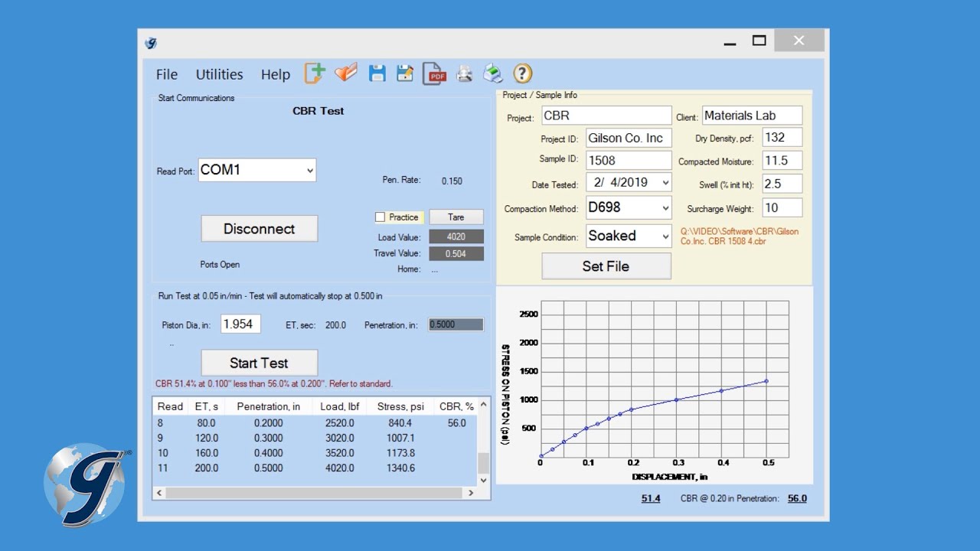Open Print Preview icon

coord(465,73)
